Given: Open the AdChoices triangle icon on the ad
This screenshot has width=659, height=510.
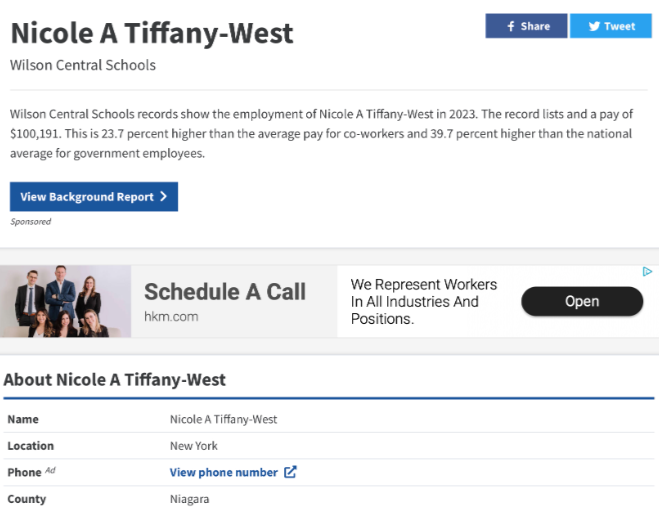Looking at the screenshot, I should (648, 271).
